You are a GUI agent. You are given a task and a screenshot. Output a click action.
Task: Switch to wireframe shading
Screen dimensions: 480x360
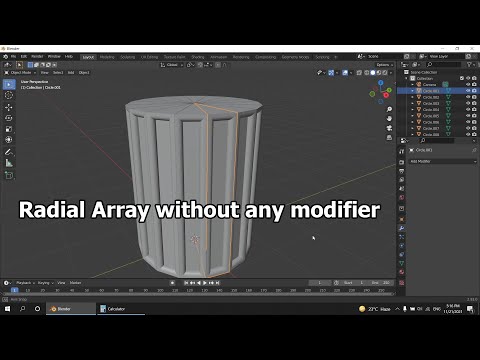coord(367,73)
